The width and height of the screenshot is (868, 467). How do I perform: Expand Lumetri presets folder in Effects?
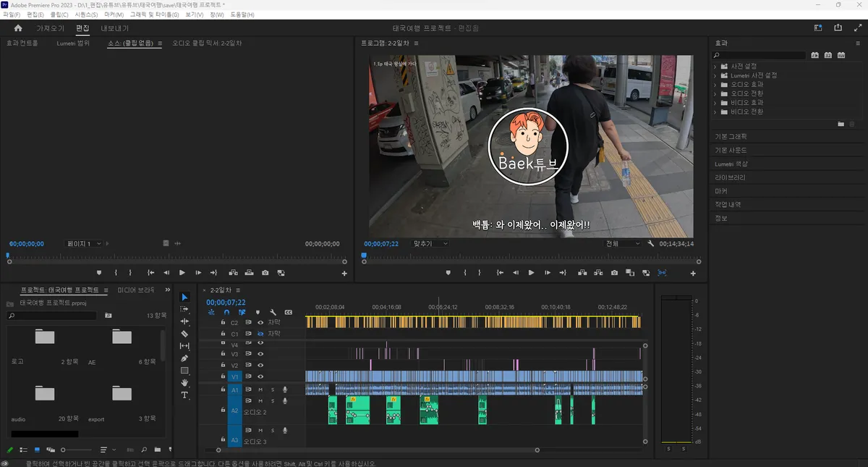[x=715, y=75]
